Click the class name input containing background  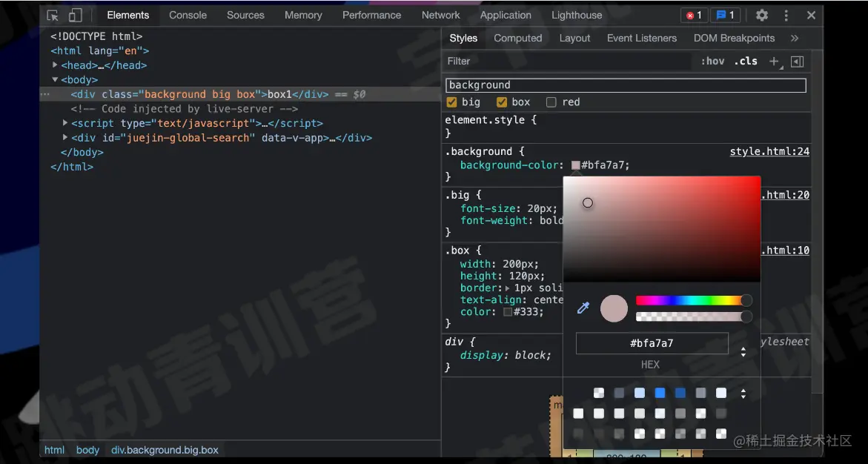pyautogui.click(x=626, y=85)
